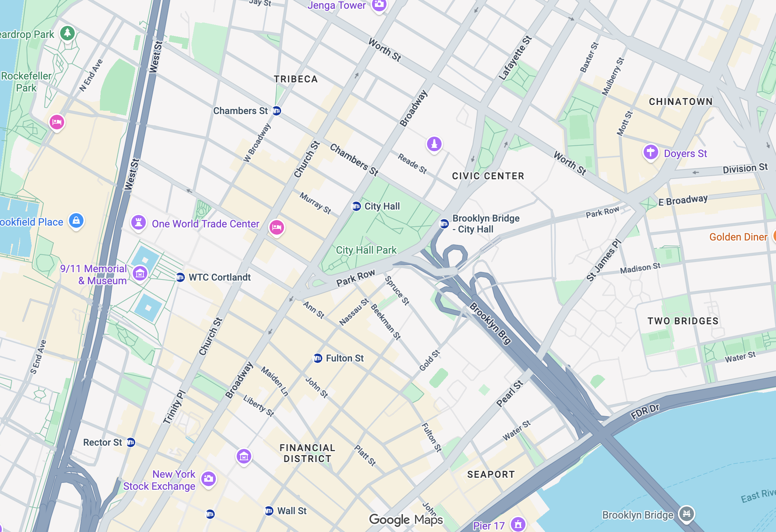Click the Google Maps logo
The width and height of the screenshot is (776, 532).
pyautogui.click(x=406, y=520)
